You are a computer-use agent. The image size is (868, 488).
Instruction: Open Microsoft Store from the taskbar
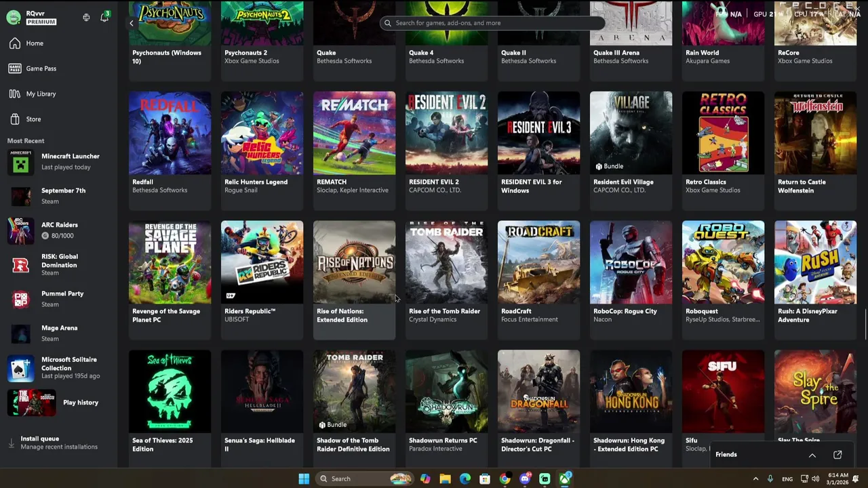pyautogui.click(x=485, y=479)
